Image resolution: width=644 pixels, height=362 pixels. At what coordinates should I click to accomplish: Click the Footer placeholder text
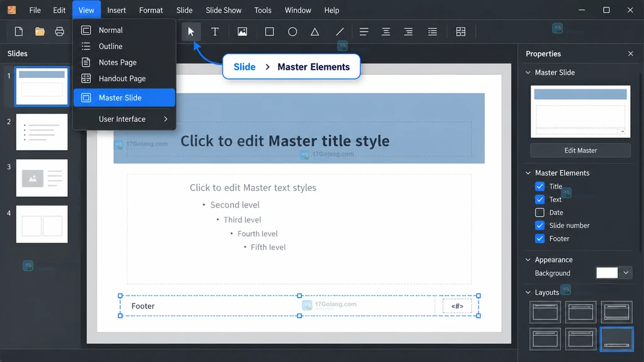pos(143,306)
